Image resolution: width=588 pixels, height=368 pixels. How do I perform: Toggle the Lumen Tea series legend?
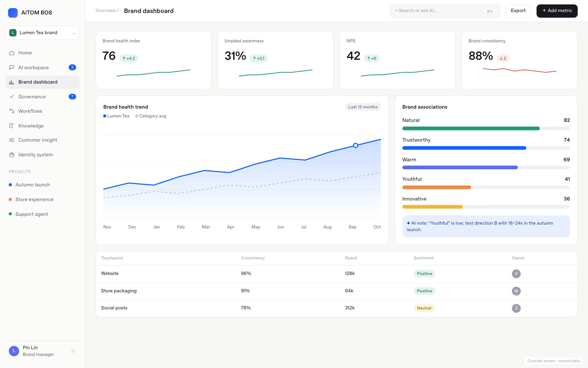(116, 116)
